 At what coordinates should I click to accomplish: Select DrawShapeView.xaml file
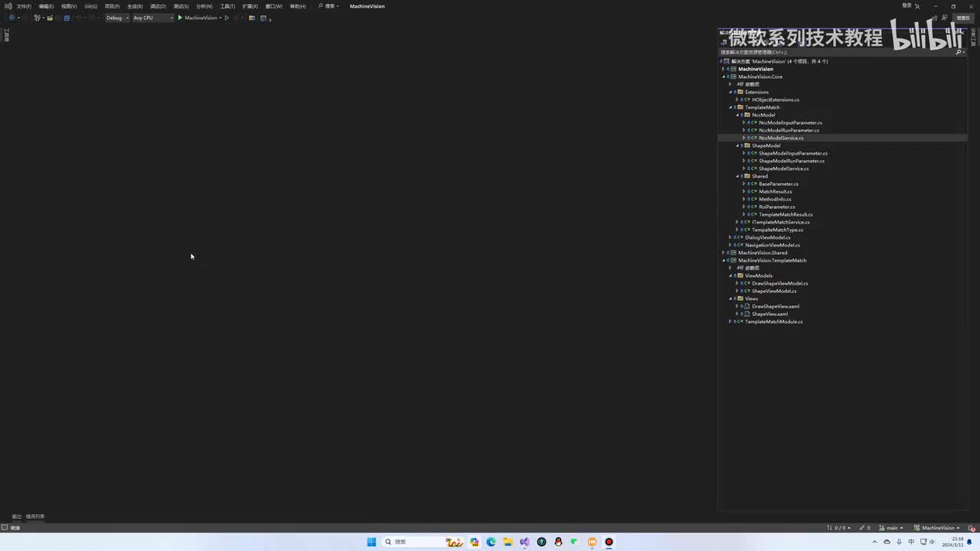coord(775,306)
